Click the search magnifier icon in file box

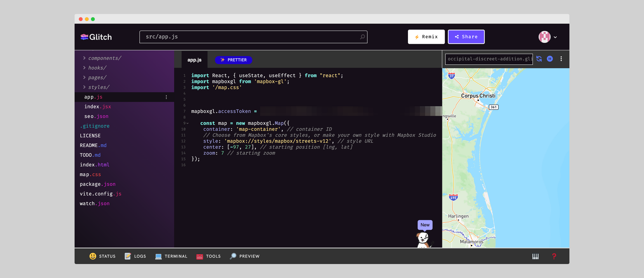(x=362, y=37)
